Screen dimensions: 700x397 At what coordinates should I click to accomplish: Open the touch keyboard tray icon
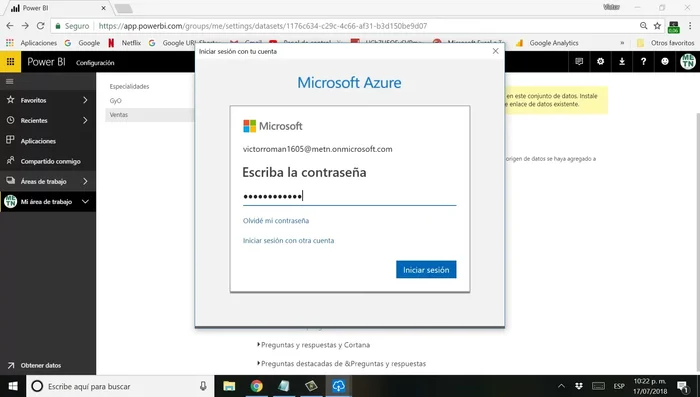(598, 386)
